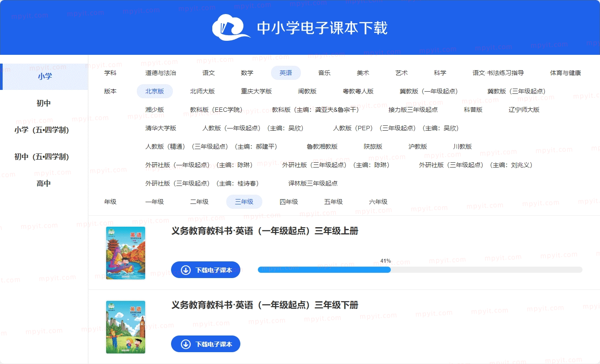Open the 三年级下册 textbook cover thumbnail

click(x=125, y=327)
